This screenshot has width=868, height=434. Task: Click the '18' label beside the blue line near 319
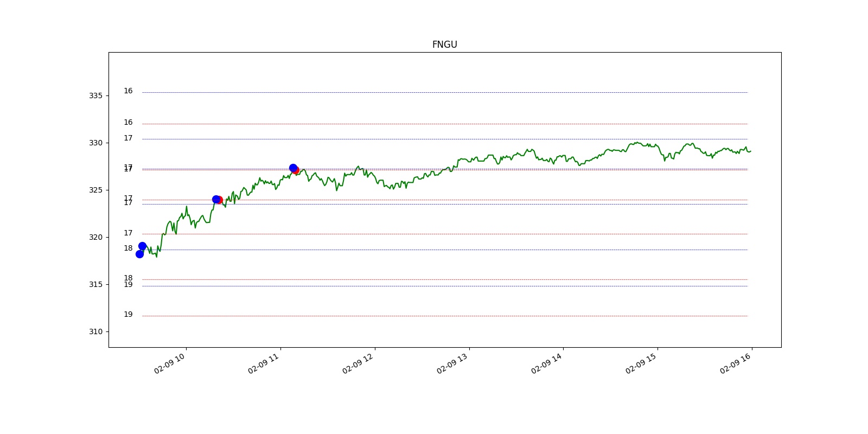128,248
